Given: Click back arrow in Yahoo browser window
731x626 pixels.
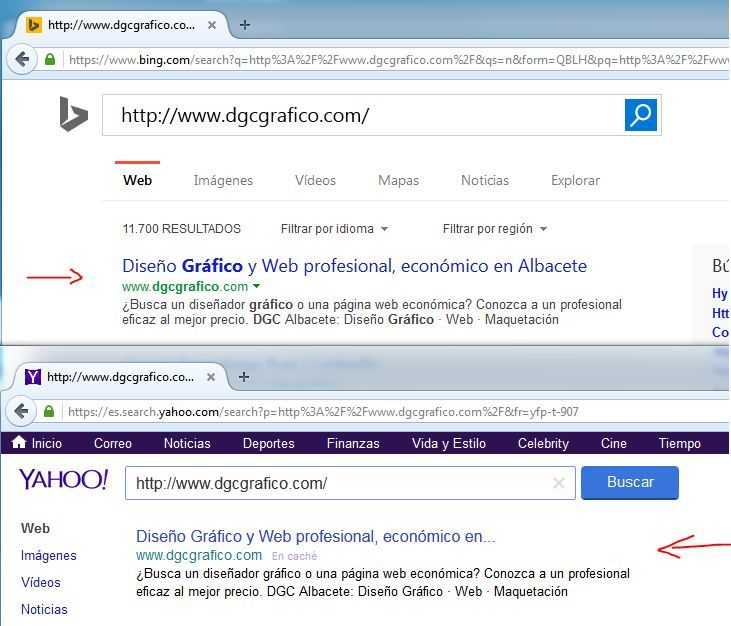Looking at the screenshot, I should [x=21, y=411].
